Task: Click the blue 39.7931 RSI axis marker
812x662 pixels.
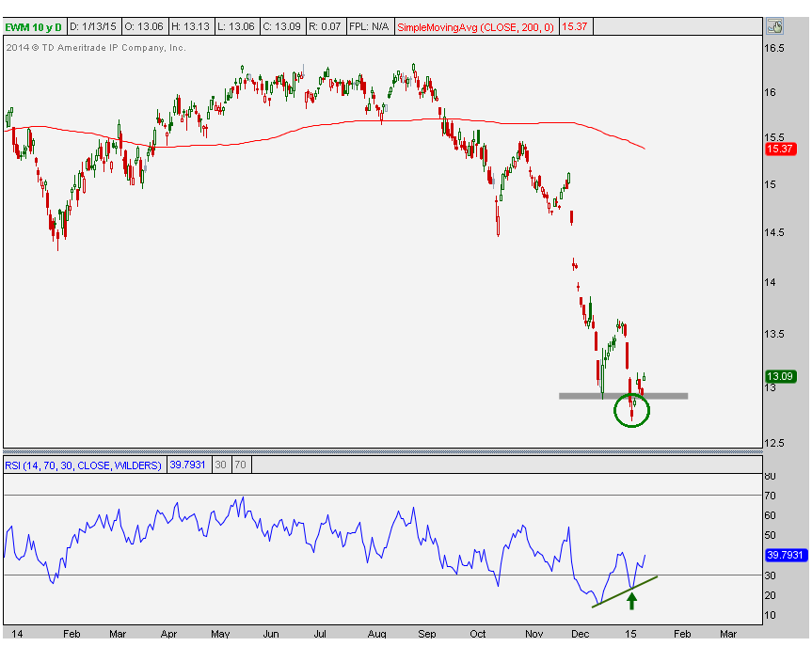Action: (x=785, y=555)
